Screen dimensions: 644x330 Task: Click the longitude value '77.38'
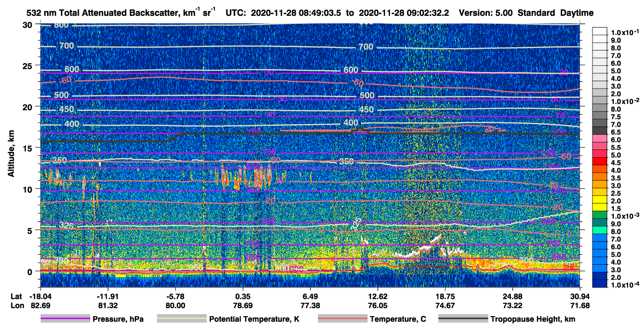point(310,305)
